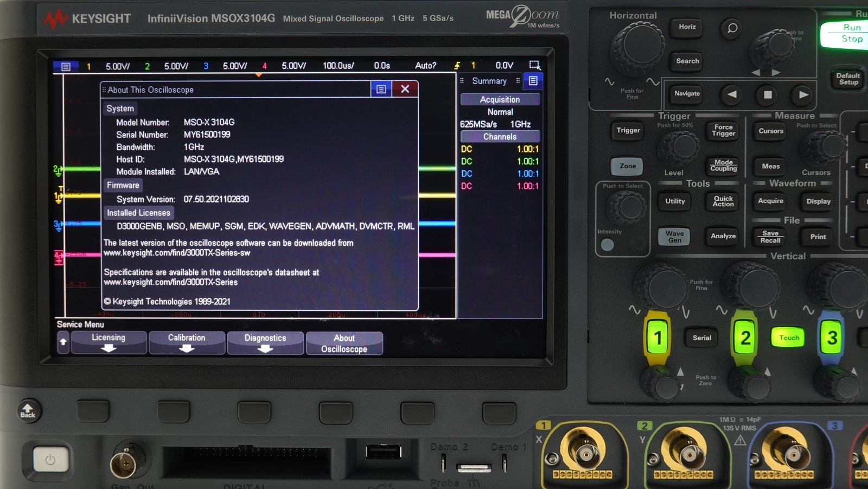The height and width of the screenshot is (489, 868).
Task: Tap the Print button
Action: pos(818,237)
